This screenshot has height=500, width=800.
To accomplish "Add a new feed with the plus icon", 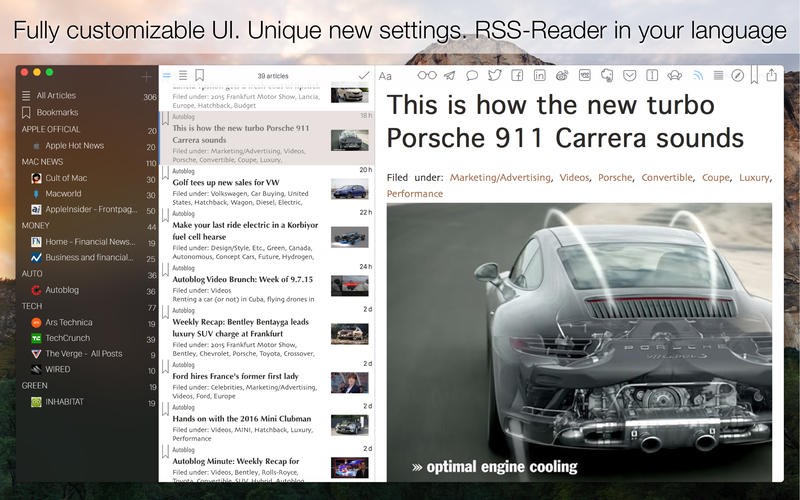I will click(146, 78).
